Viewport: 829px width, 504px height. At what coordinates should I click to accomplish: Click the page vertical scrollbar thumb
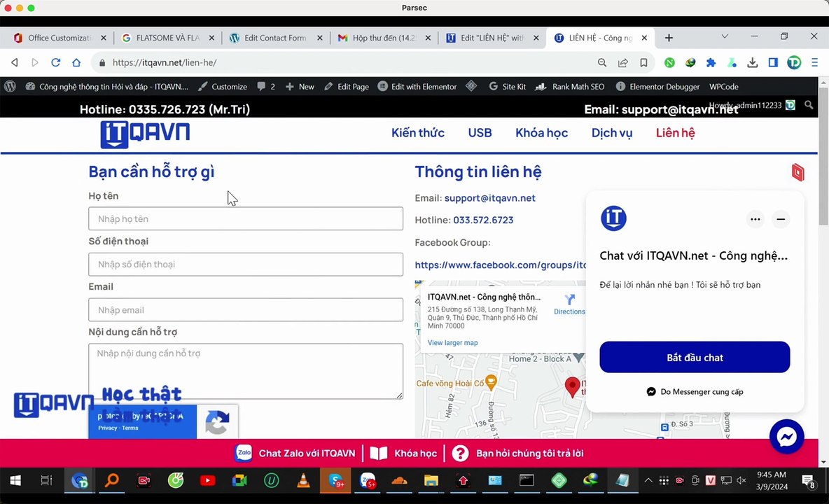823,157
